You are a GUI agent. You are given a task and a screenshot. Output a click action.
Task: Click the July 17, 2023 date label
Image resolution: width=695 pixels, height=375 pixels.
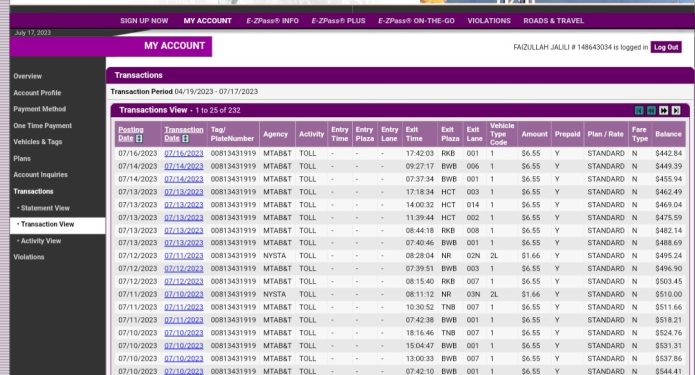33,33
